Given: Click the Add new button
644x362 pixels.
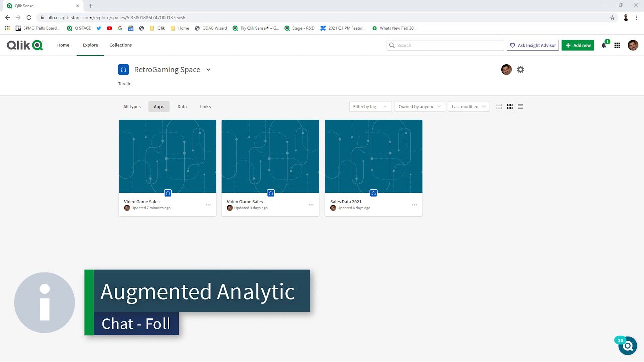Looking at the screenshot, I should pos(578,45).
